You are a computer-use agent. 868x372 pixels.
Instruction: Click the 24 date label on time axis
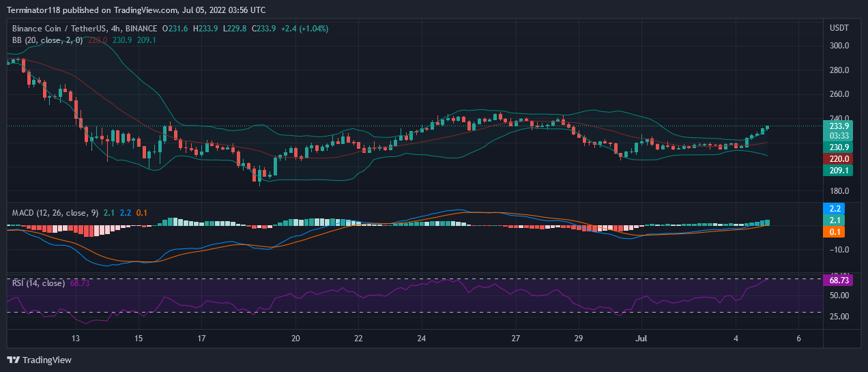tap(422, 339)
